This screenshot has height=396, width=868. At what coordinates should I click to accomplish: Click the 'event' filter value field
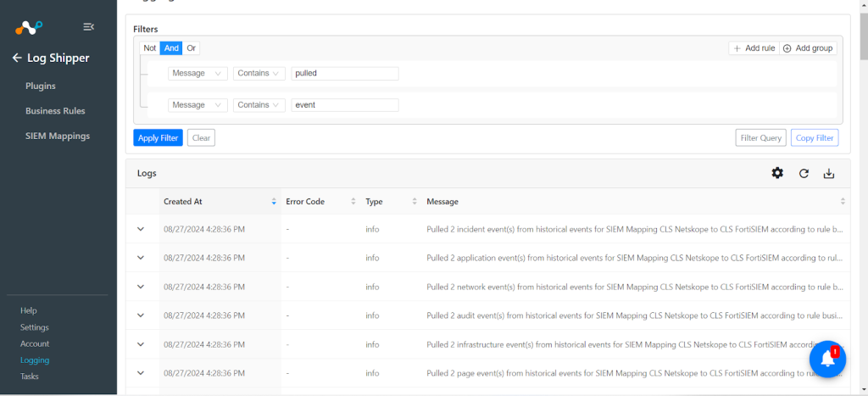click(x=345, y=104)
